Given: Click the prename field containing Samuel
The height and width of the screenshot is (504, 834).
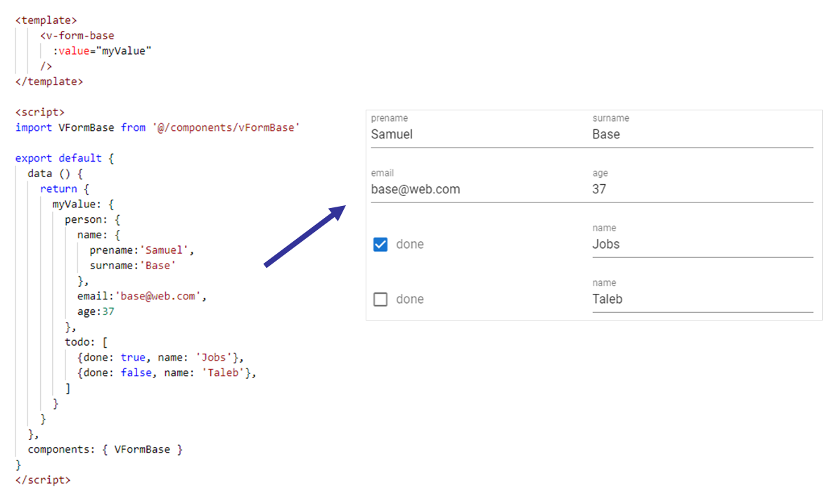Looking at the screenshot, I should [x=482, y=134].
